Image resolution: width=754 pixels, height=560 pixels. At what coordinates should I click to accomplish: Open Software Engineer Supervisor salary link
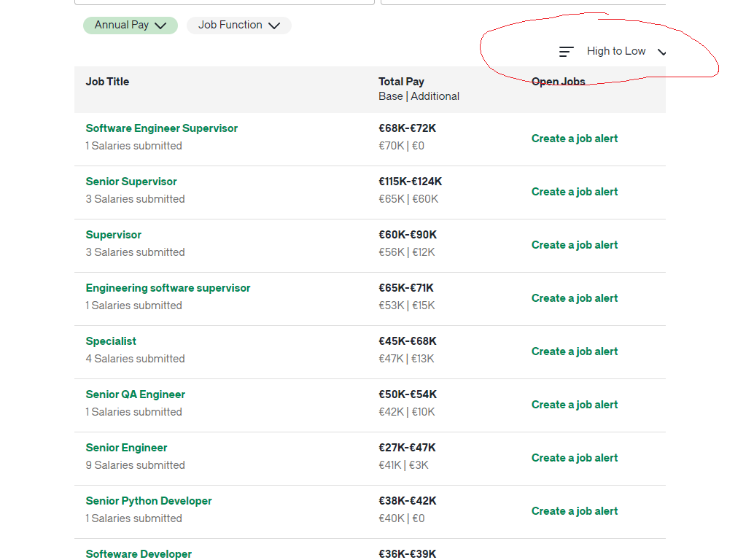(162, 128)
